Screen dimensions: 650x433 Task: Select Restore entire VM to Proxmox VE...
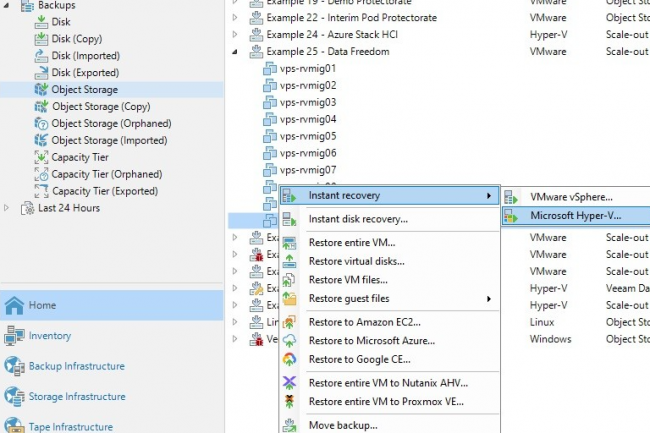point(390,402)
